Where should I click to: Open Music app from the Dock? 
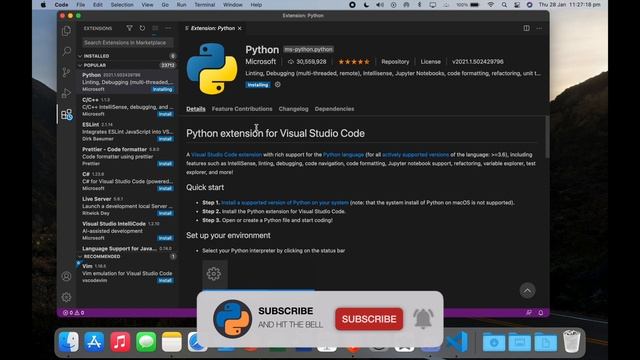[x=120, y=342]
